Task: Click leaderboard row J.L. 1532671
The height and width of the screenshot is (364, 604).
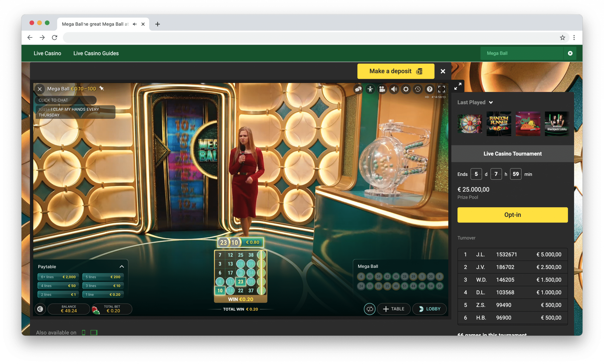Action: tap(512, 255)
